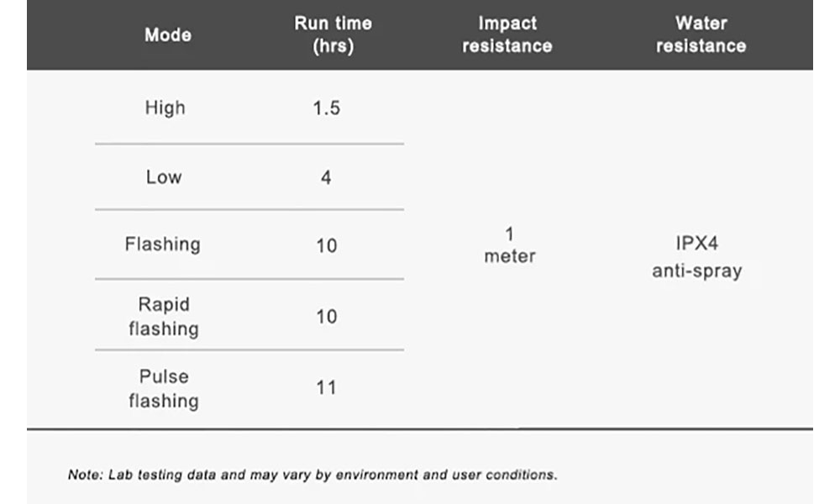The height and width of the screenshot is (504, 840).
Task: Click the Low mode row label
Action: click(164, 177)
